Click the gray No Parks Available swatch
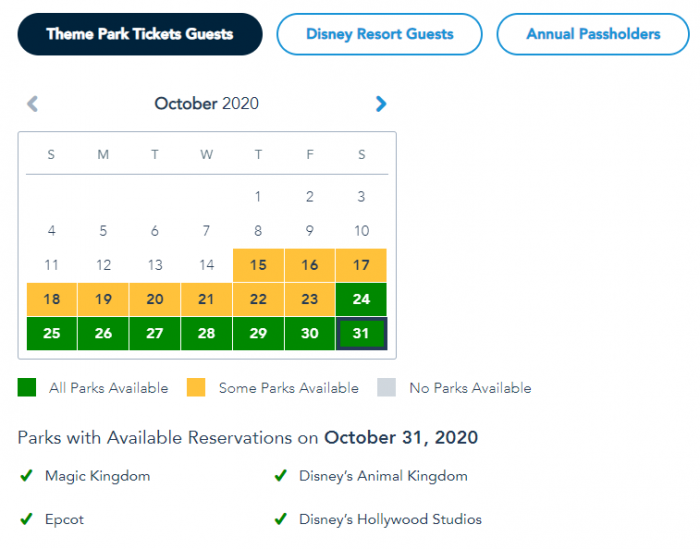This screenshot has width=700, height=549. point(386,388)
